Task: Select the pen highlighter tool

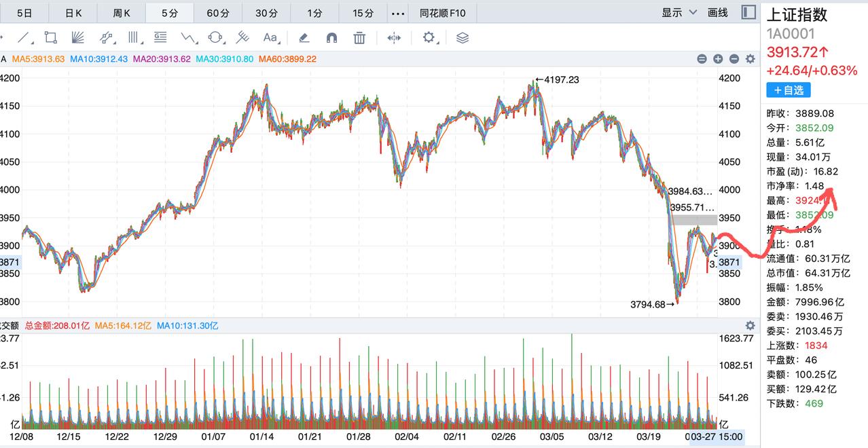Action: pyautogui.click(x=304, y=38)
